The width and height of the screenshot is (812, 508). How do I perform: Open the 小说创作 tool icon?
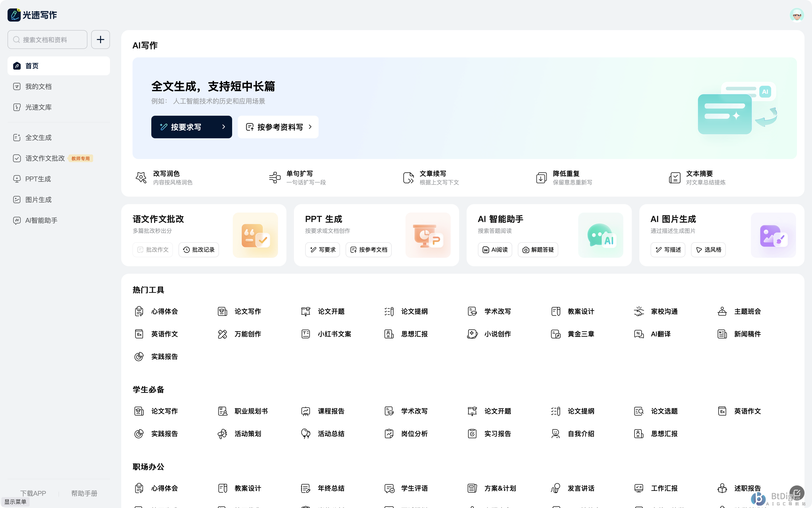coord(472,334)
